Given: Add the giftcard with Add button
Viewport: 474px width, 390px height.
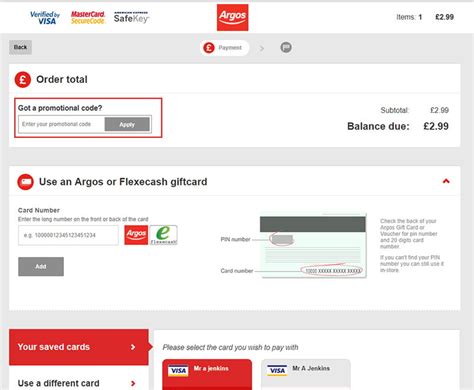Looking at the screenshot, I should click(41, 266).
